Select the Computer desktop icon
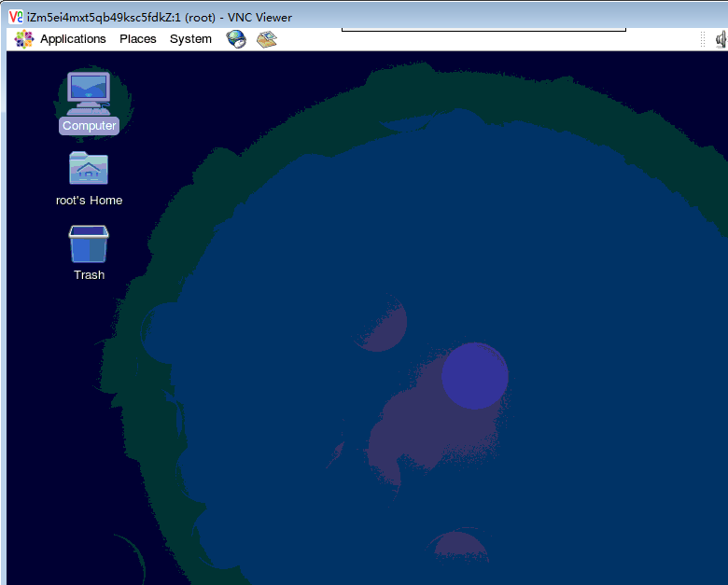 click(89, 93)
